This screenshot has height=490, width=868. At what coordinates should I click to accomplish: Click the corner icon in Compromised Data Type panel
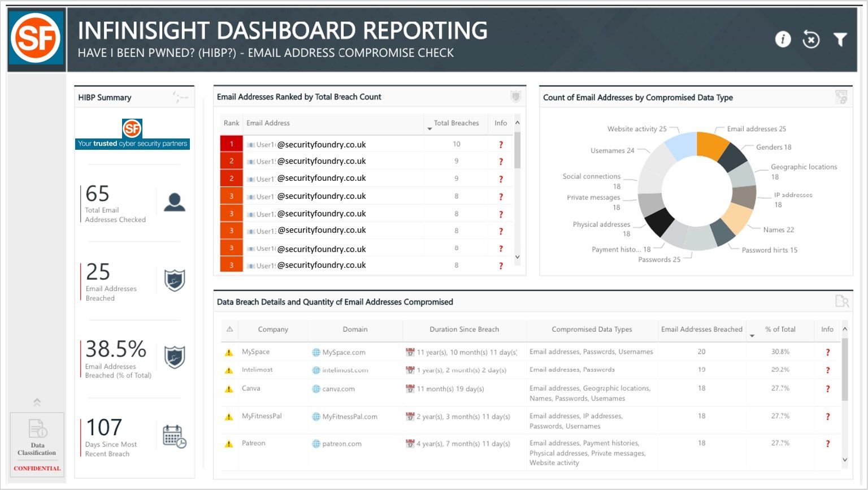[x=841, y=97]
